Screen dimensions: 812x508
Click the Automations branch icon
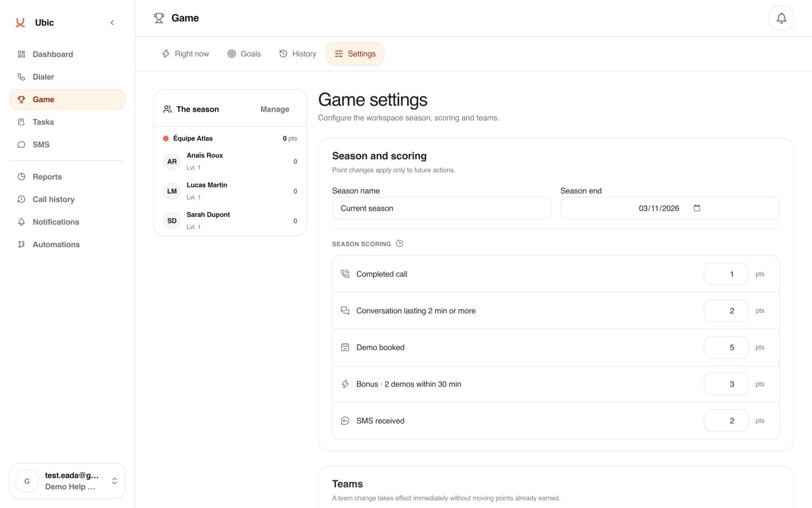point(21,244)
